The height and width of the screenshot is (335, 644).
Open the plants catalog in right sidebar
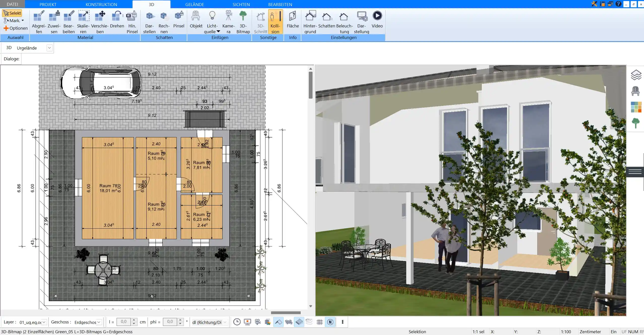pos(635,123)
